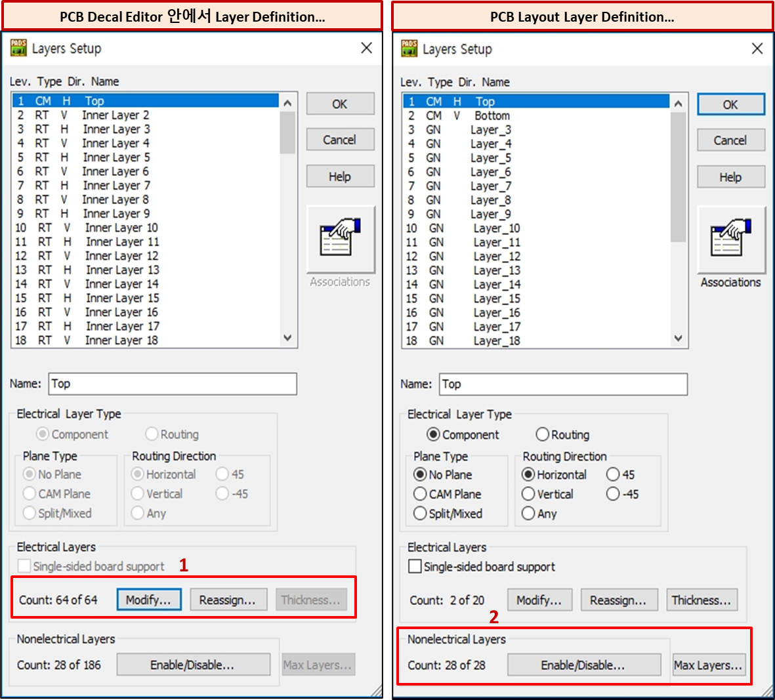Click scrollbar thumb in Decal Editor layer list
775x700 pixels.
287,133
